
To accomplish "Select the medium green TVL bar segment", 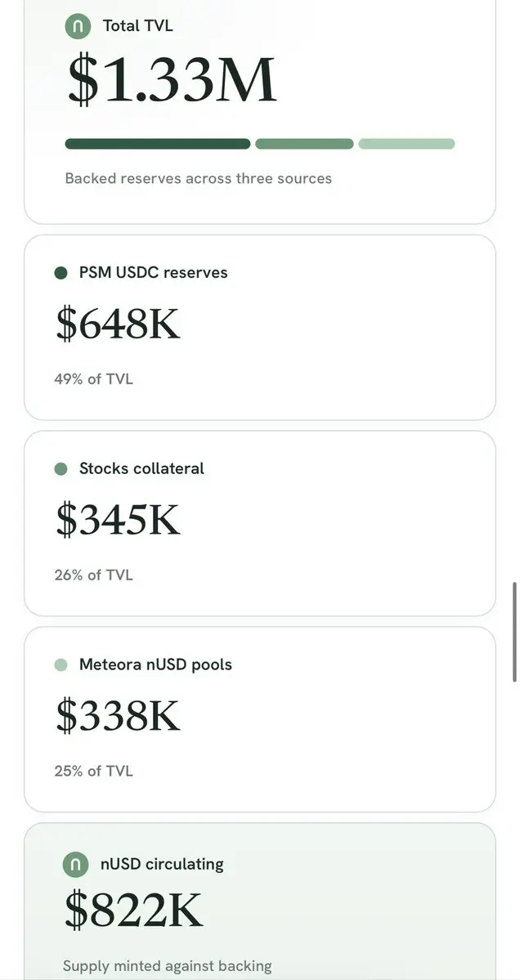I will click(x=304, y=144).
